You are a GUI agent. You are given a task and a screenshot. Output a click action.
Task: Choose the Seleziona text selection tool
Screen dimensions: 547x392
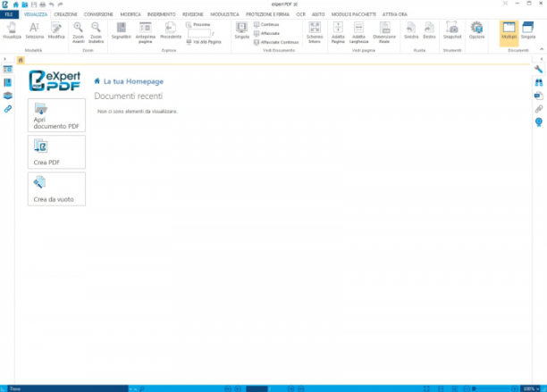point(35,30)
